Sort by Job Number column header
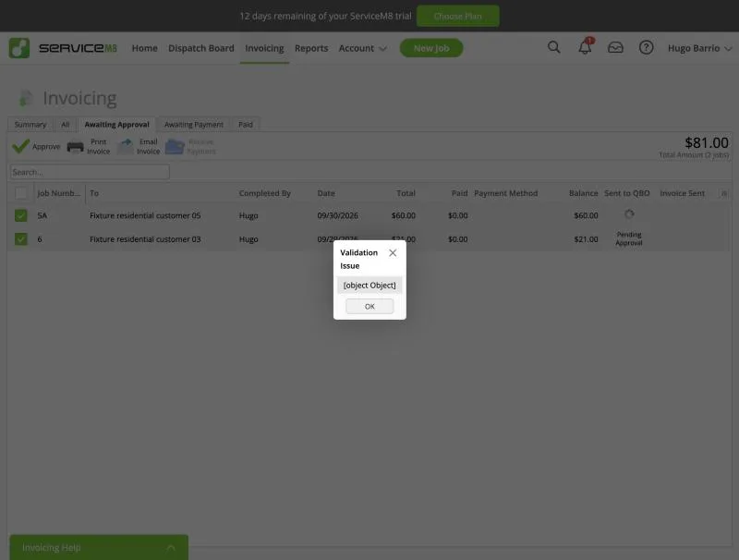Screen dimensions: 739x560 (x=59, y=193)
